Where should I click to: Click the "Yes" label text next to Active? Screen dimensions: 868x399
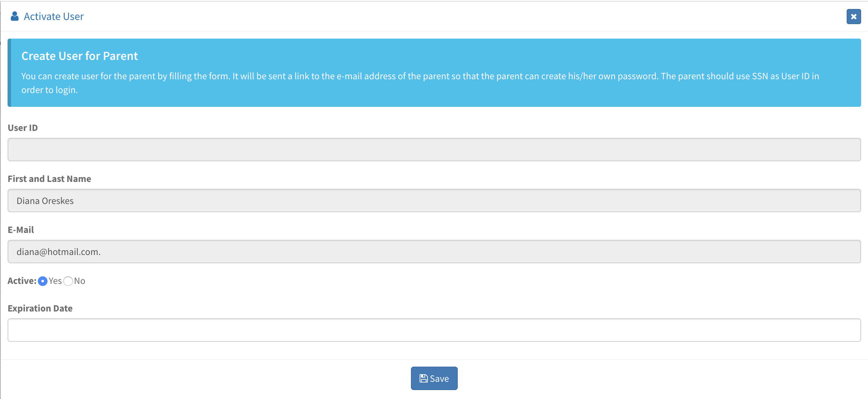(x=55, y=281)
